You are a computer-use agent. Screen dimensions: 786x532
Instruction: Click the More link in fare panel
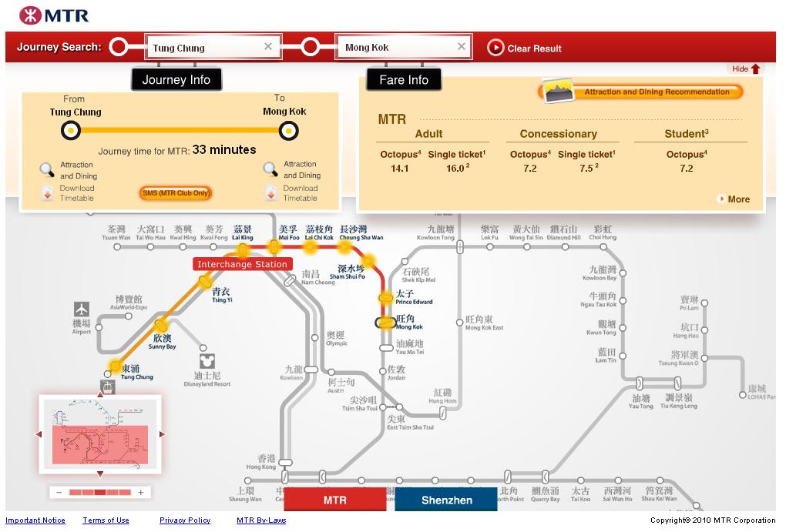click(x=735, y=199)
